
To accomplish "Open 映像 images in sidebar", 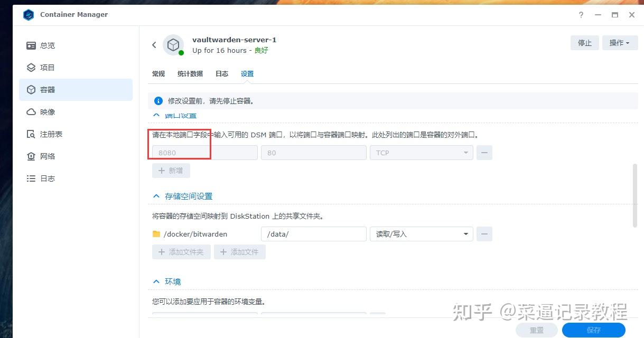I will tap(76, 112).
